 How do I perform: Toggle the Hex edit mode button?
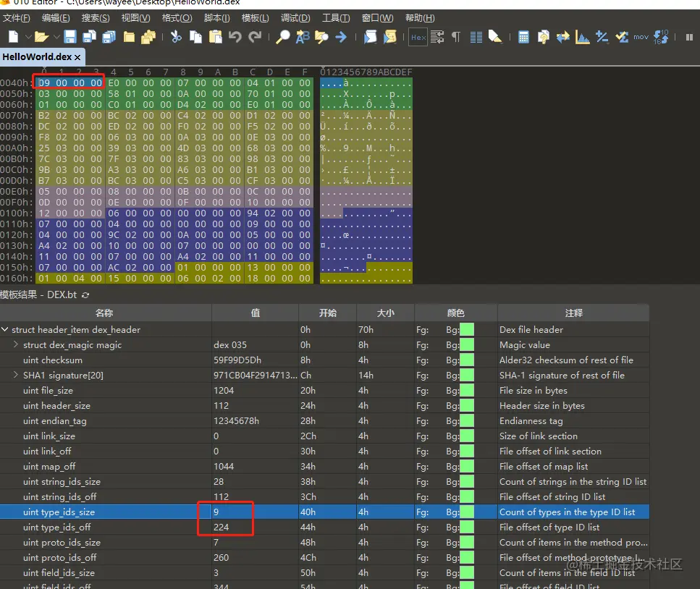pyautogui.click(x=418, y=37)
